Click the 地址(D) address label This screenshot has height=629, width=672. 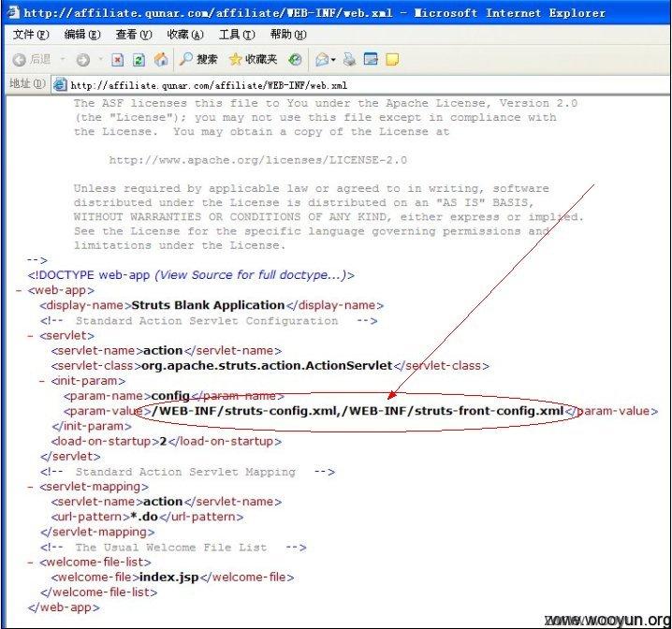(27, 83)
